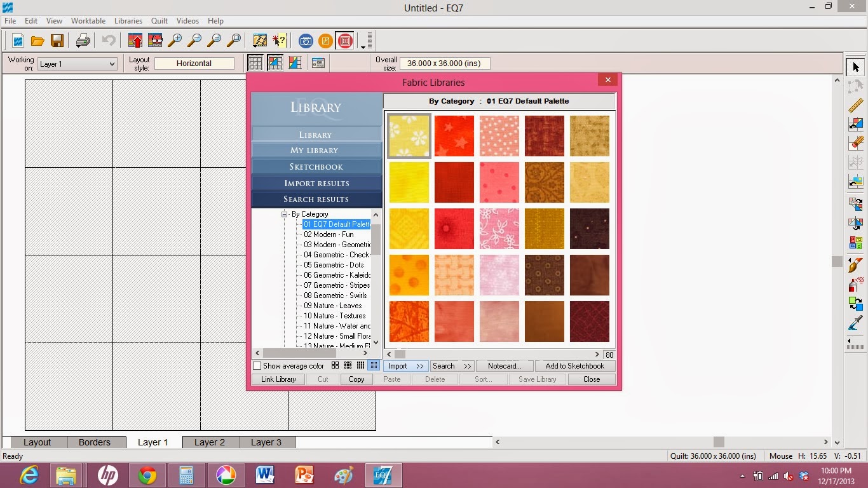
Task: Open Calculator from the taskbar
Action: click(187, 475)
